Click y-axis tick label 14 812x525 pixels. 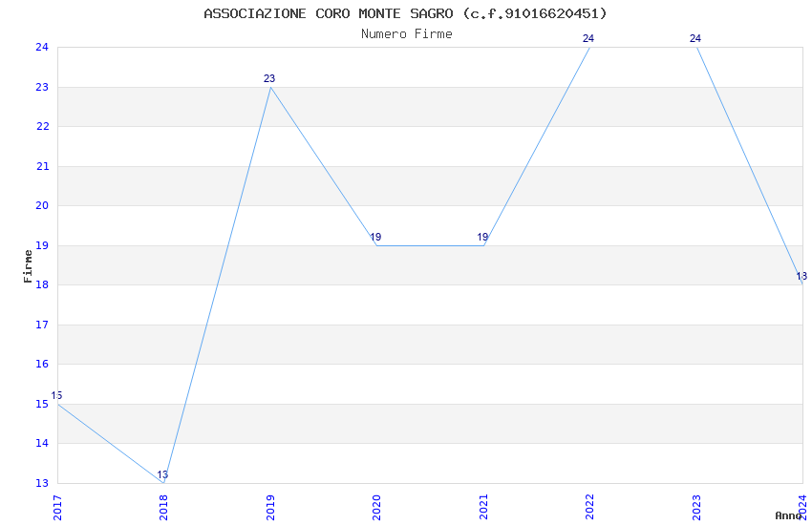42,443
